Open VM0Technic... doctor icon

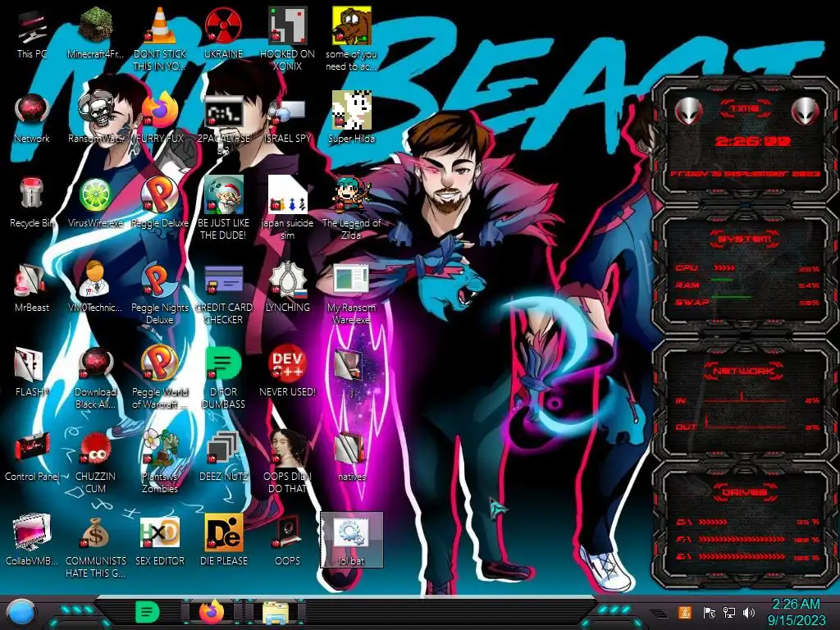[95, 286]
